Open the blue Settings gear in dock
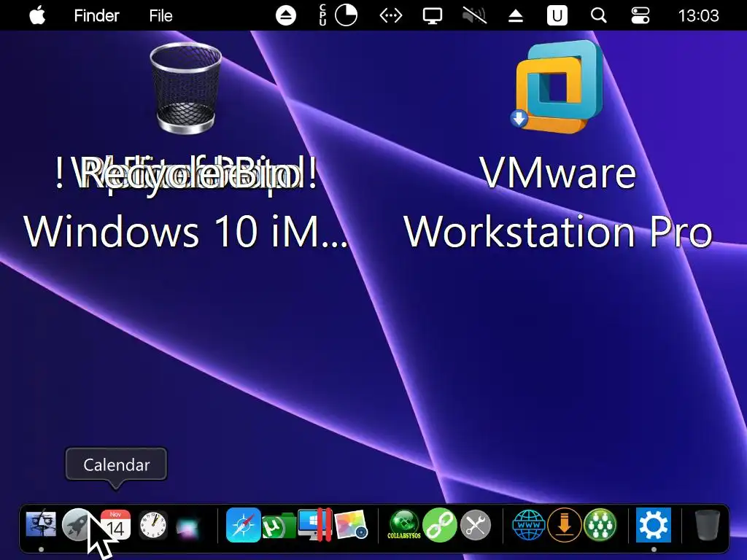 pos(654,525)
